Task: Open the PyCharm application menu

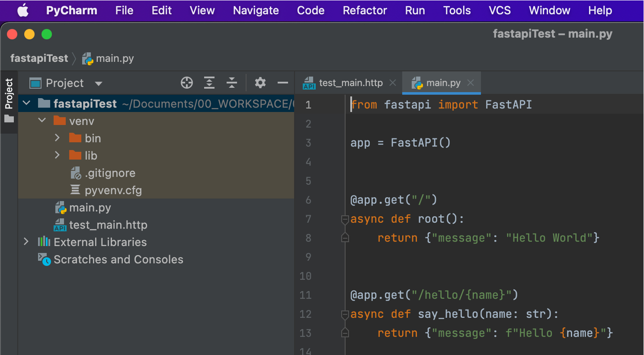Action: click(72, 10)
